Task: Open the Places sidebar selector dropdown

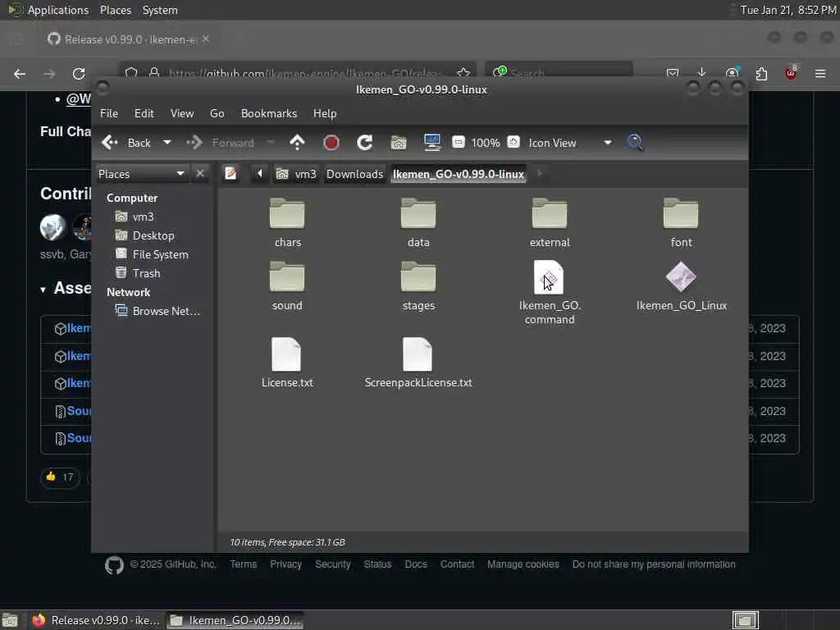Action: (142, 174)
